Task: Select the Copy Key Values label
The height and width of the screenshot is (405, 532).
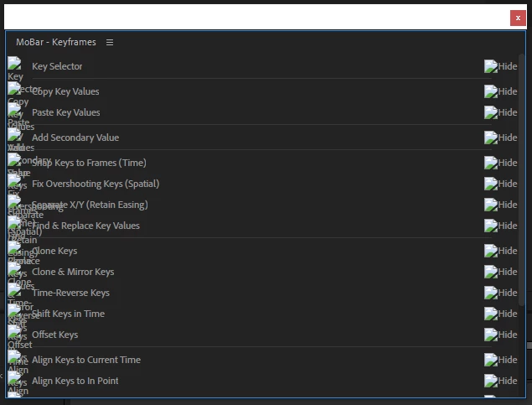Action: (x=65, y=91)
